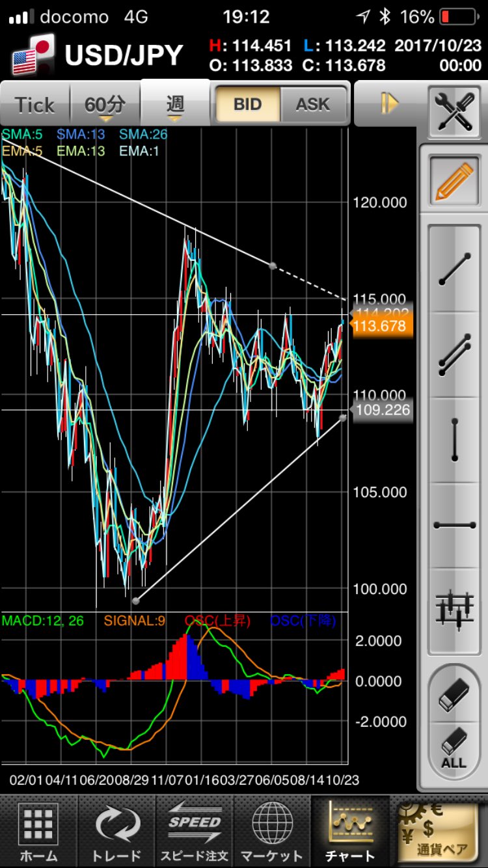The image size is (488, 868).
Task: Tap the location arrow in status bar
Action: pyautogui.click(x=363, y=17)
